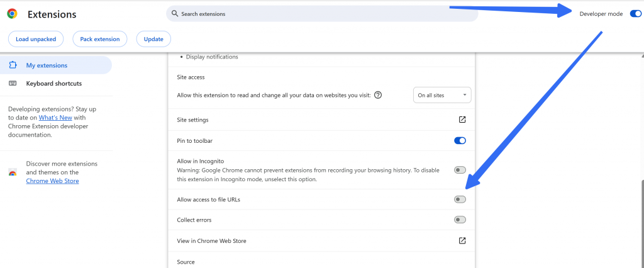
Task: Click the Collect errors label
Action: (194, 220)
